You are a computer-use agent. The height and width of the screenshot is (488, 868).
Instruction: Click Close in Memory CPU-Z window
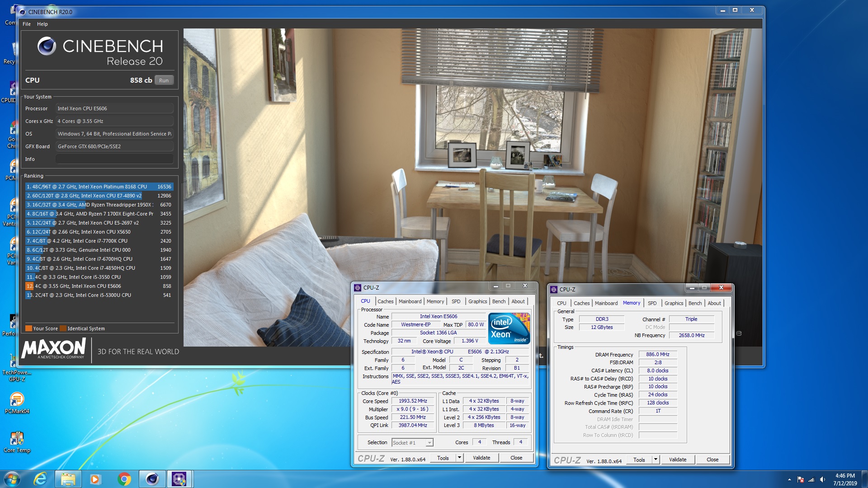(x=712, y=460)
